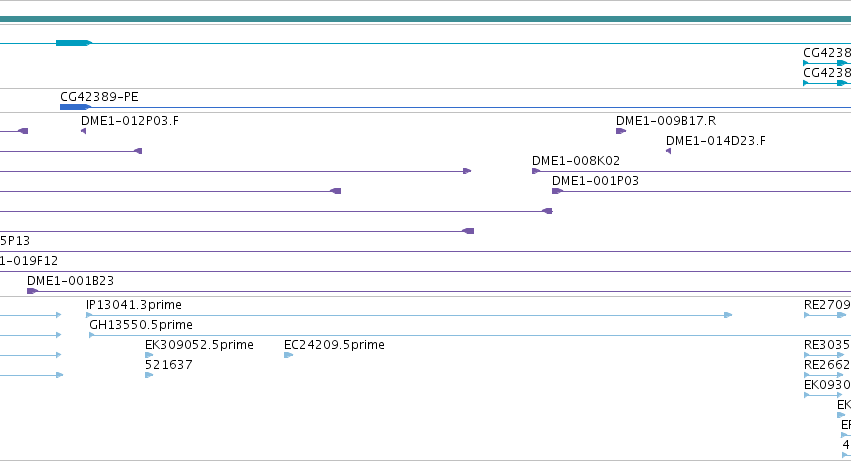Click the light blue arrow under EC24209.5prime

289,355
